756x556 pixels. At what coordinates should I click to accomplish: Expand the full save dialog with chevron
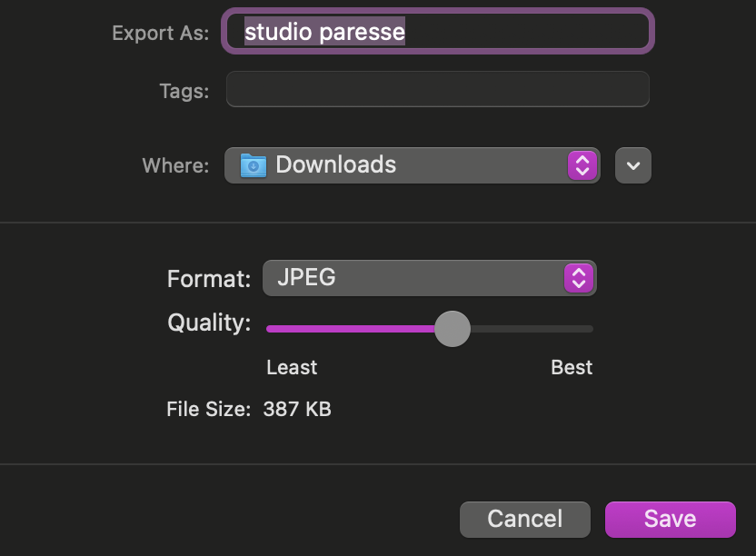pyautogui.click(x=633, y=166)
